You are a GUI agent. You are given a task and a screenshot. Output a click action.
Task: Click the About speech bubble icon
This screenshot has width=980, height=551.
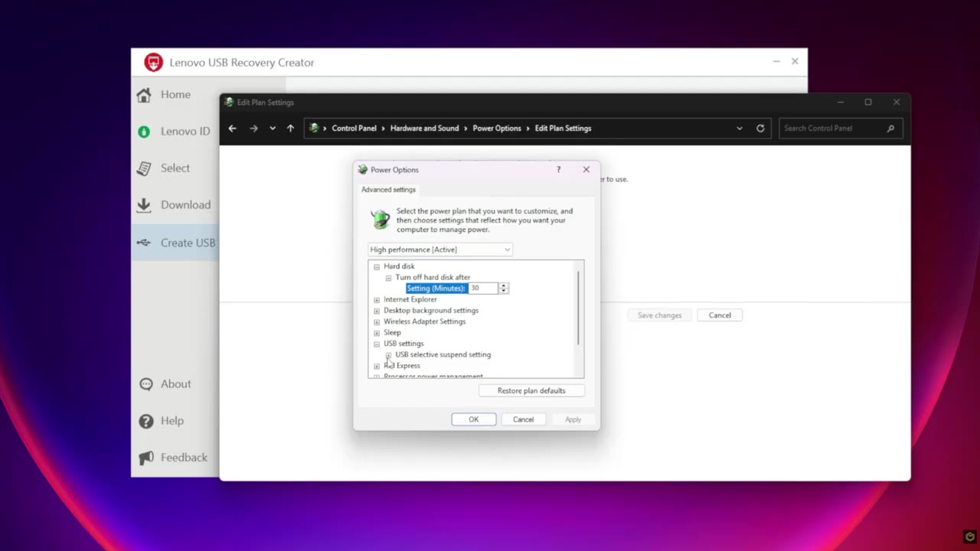[146, 384]
